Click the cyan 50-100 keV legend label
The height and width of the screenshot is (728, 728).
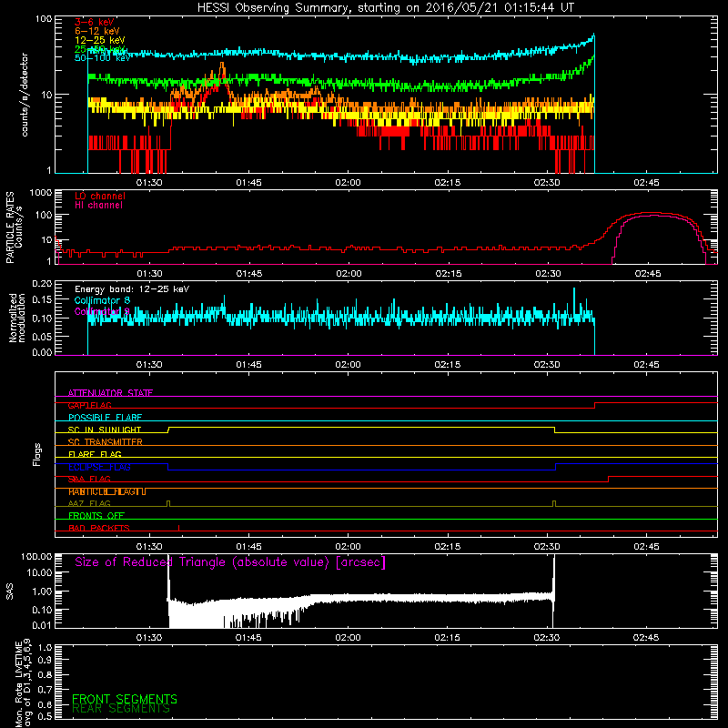[103, 58]
